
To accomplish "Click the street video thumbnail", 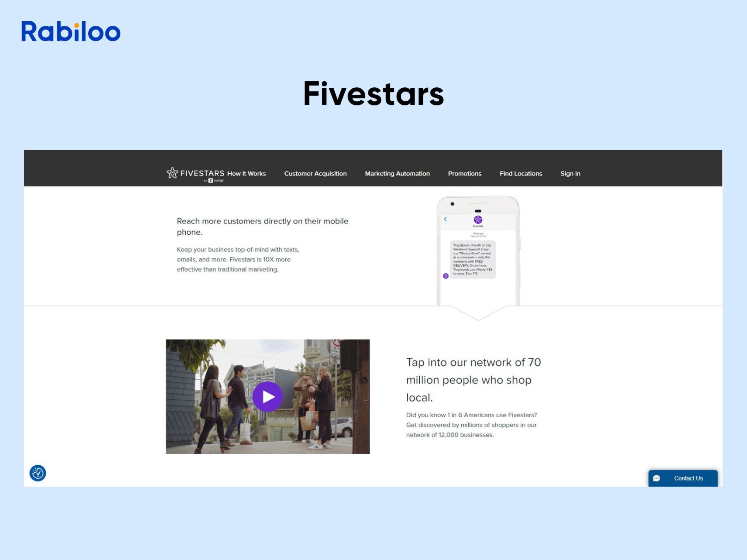I will pyautogui.click(x=268, y=396).
